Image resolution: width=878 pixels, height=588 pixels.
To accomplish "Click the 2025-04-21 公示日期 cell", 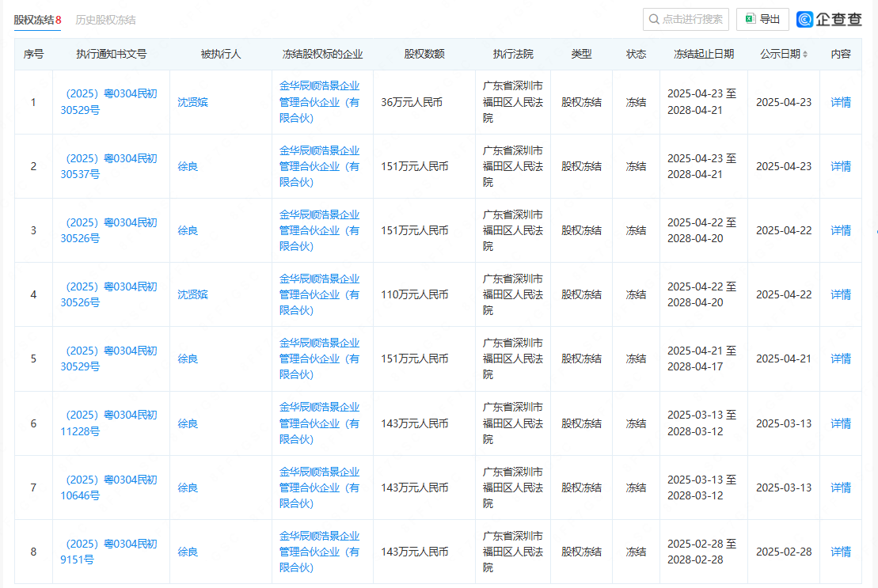I will coord(784,359).
